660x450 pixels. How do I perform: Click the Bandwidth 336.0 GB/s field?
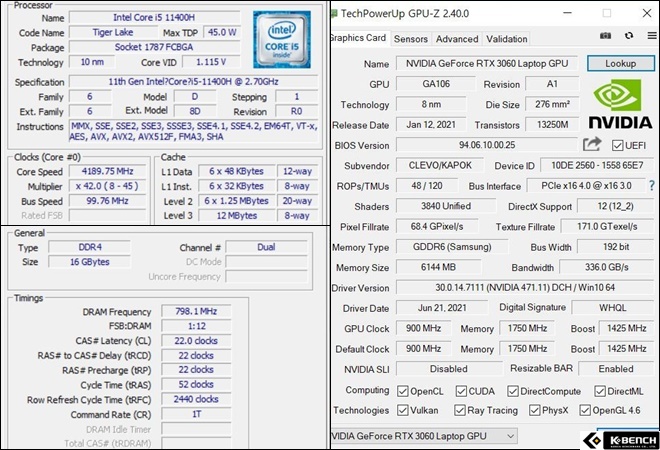pos(606,267)
